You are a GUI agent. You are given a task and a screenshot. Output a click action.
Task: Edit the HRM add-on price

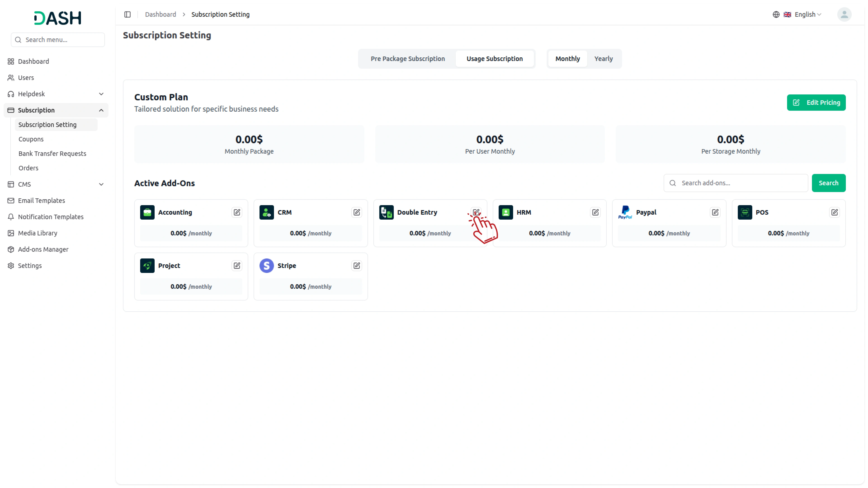tap(595, 212)
